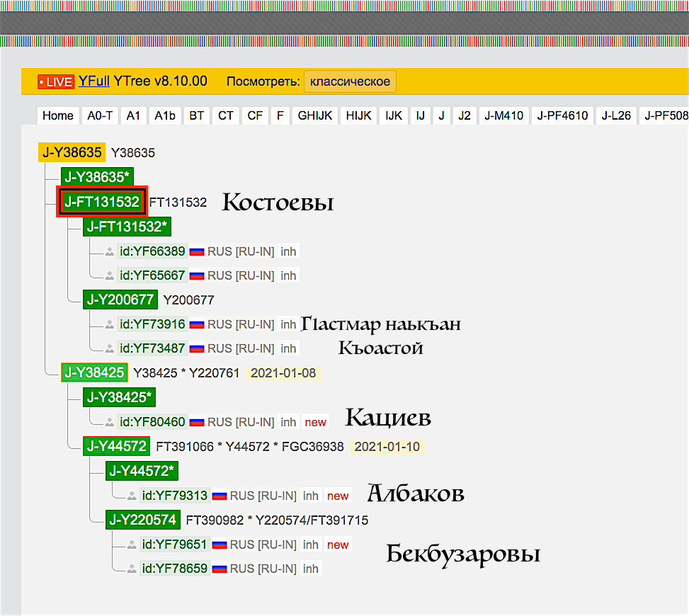Screen dimensions: 689x616
Task: Click the person icon next to YF79313
Action: point(132,496)
